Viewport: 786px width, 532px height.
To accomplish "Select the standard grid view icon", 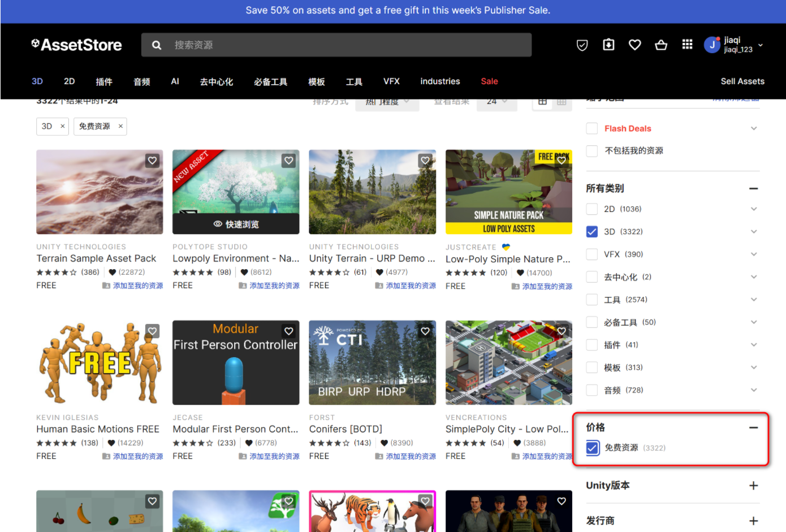I will point(542,101).
